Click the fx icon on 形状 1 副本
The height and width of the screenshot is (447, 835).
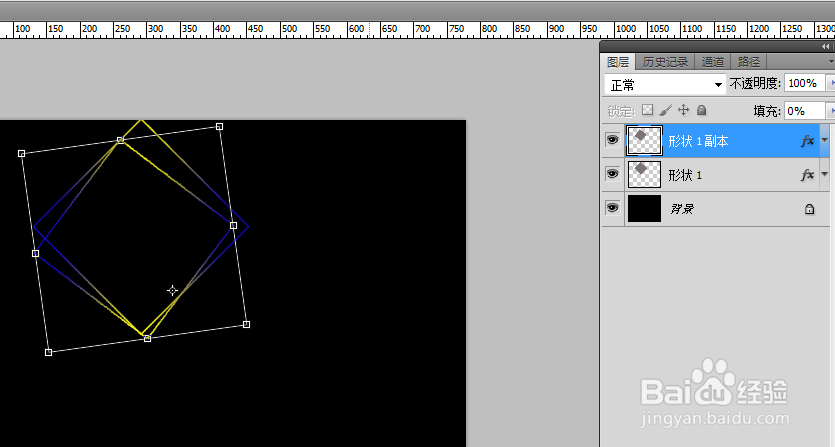tap(807, 141)
